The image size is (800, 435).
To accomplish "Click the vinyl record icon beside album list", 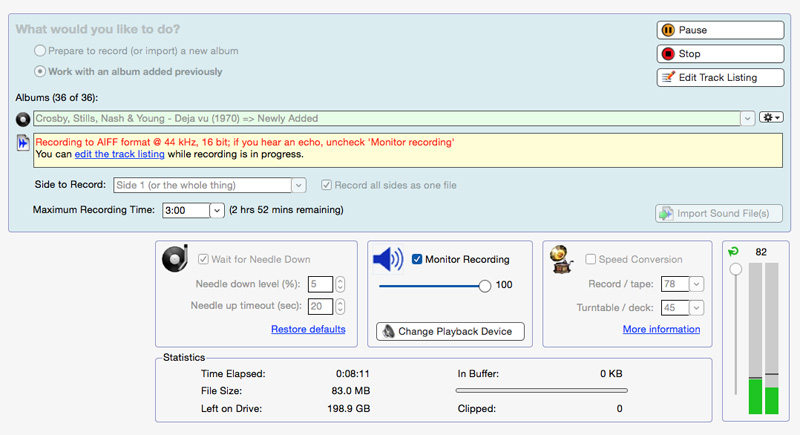I will coord(23,118).
